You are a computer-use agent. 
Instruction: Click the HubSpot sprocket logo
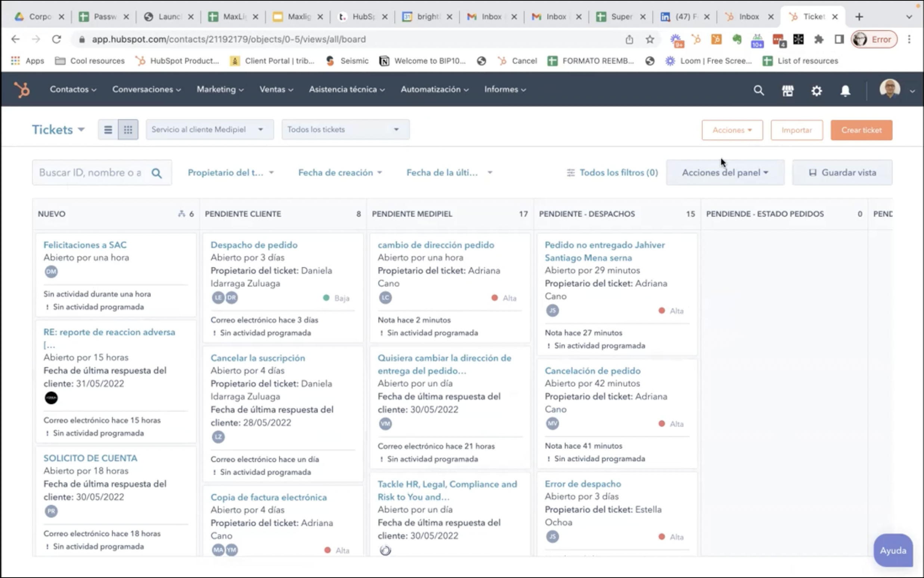tap(22, 90)
